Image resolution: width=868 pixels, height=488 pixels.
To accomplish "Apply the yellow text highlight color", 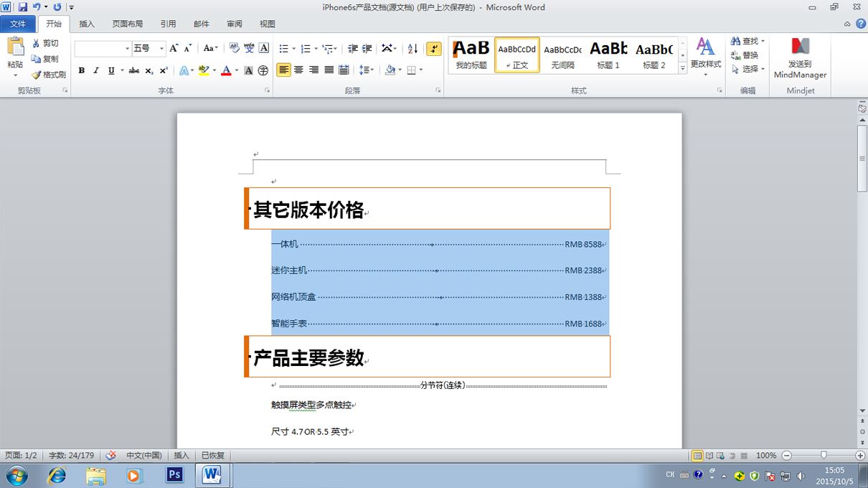I will tap(203, 70).
